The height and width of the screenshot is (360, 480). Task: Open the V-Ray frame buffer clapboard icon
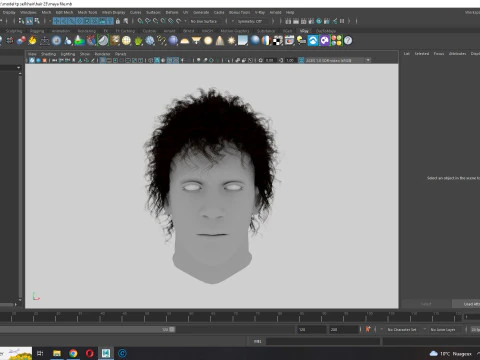[289, 41]
